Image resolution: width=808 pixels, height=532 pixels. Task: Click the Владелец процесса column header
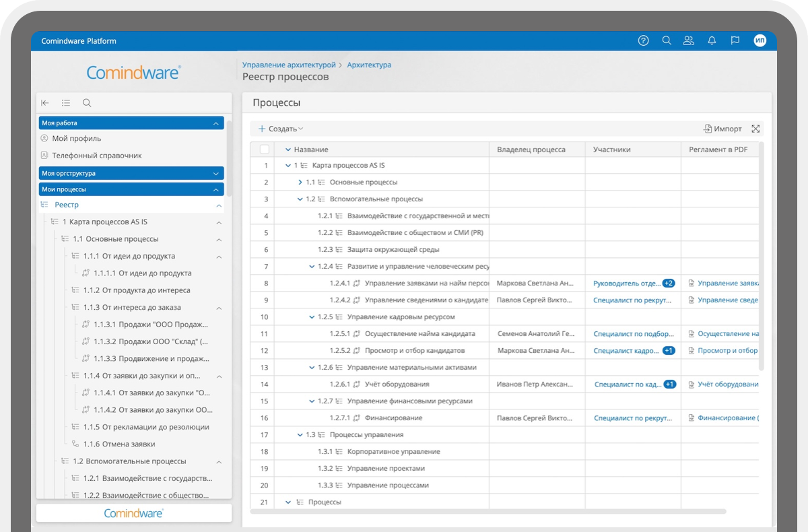click(x=531, y=149)
